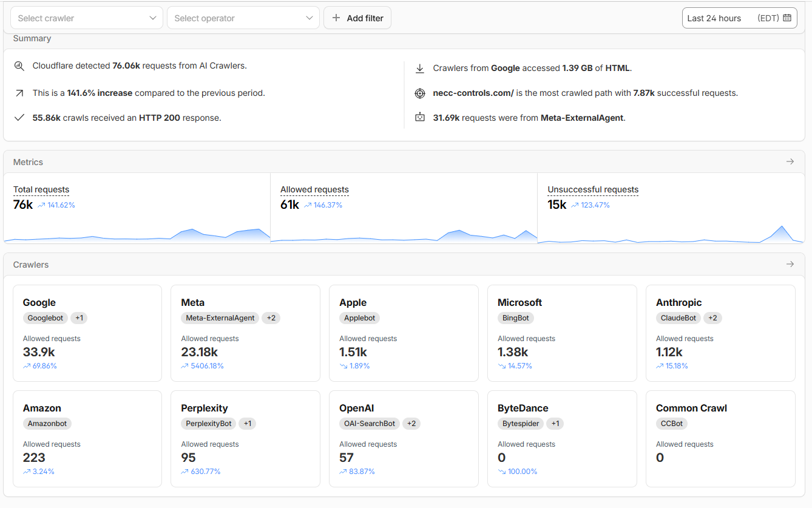Click the magnifier icon beside detected requests

[x=19, y=66]
